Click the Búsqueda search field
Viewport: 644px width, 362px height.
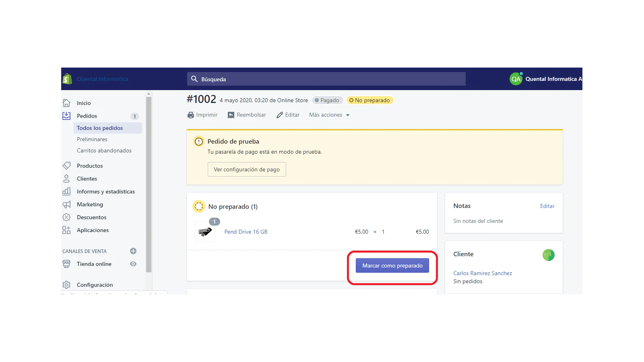(x=326, y=79)
